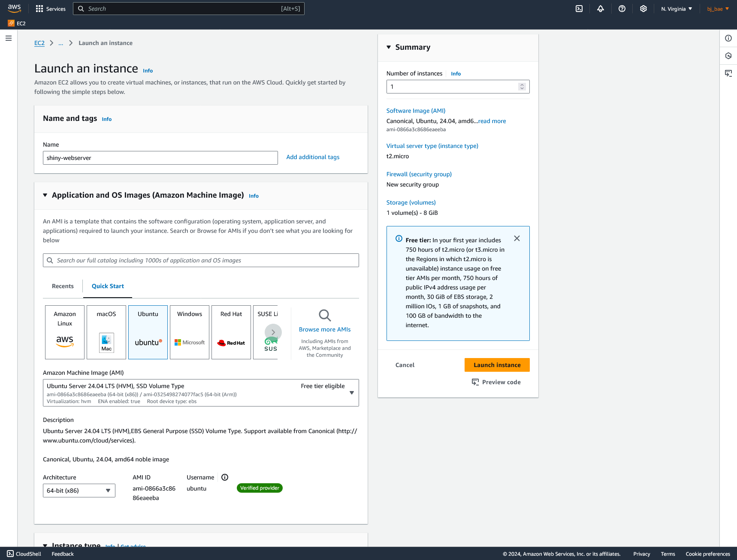This screenshot has width=737, height=560.
Task: Click the Launch instance button
Action: (497, 364)
